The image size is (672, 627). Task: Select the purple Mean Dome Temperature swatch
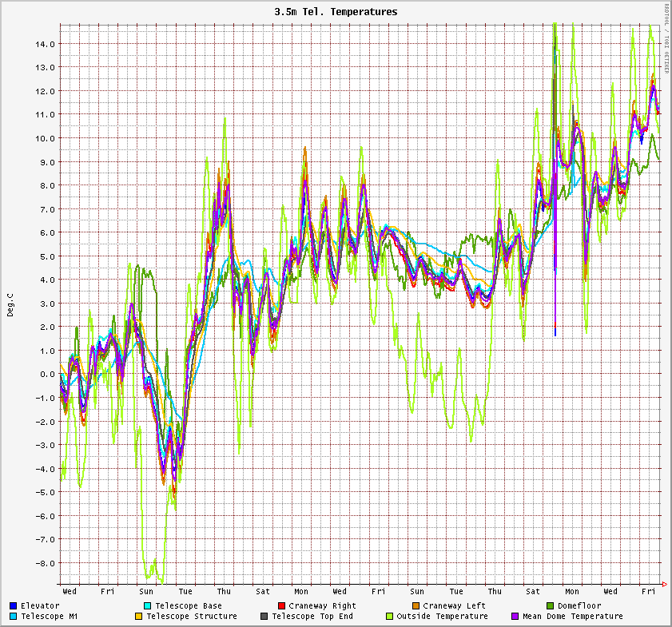pos(515,617)
